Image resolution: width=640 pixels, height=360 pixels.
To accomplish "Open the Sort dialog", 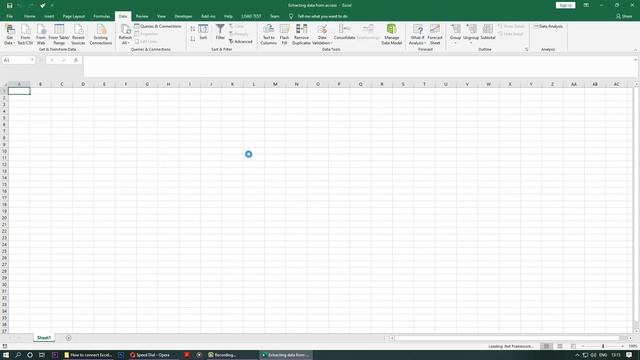I will coord(203,32).
